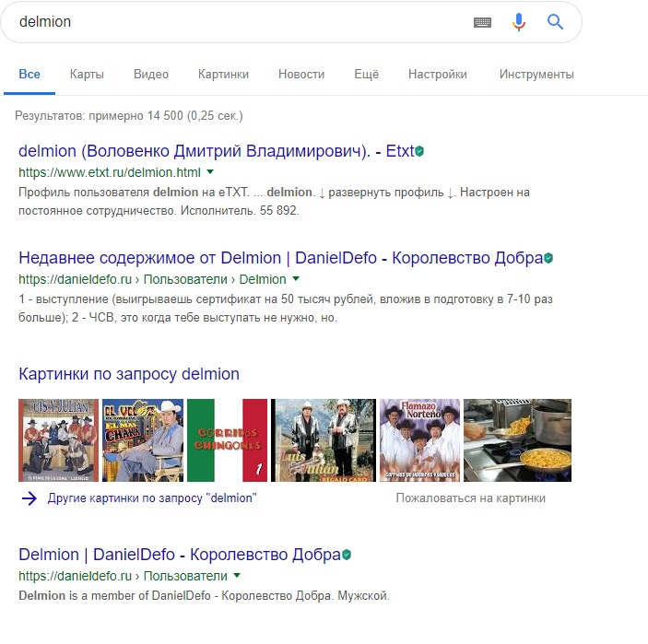The height and width of the screenshot is (644, 648).
Task: Open the 'Новости' tab
Action: click(x=301, y=75)
